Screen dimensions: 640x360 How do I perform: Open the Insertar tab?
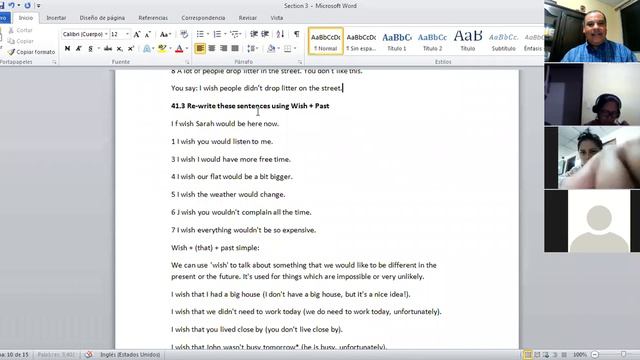[x=56, y=18]
